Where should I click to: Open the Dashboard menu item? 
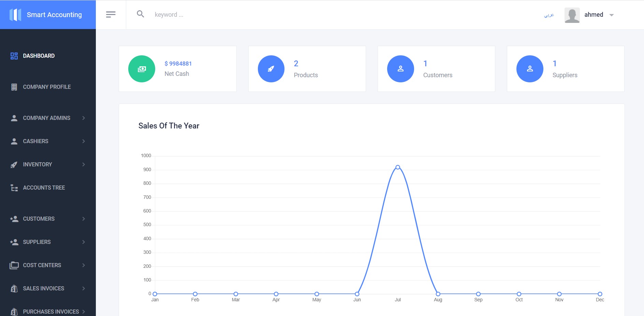[39, 56]
